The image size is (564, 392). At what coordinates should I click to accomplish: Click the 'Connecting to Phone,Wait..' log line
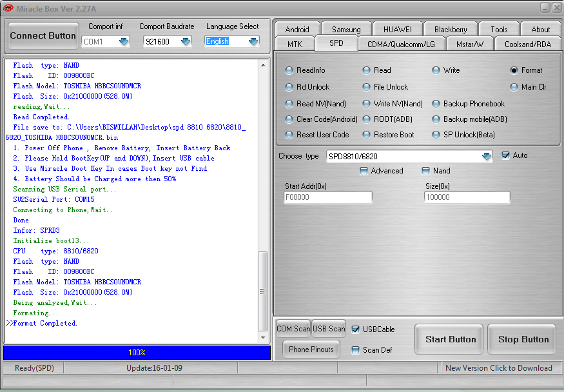(x=63, y=210)
